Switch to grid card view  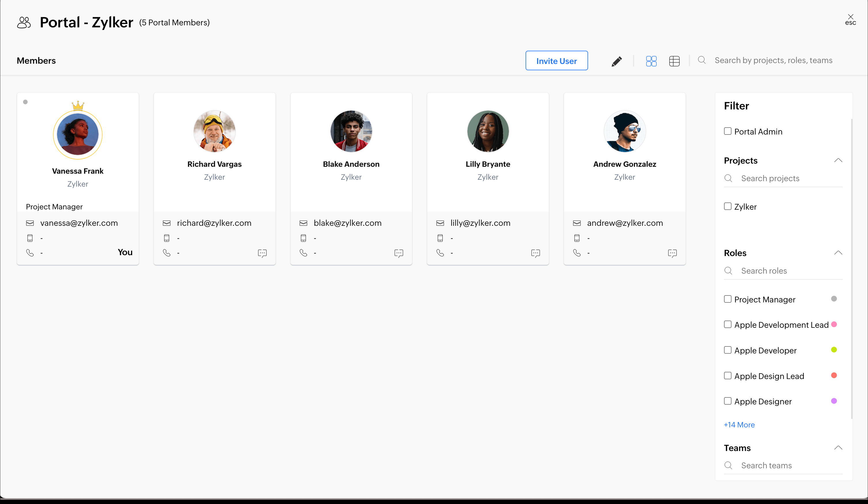(651, 61)
